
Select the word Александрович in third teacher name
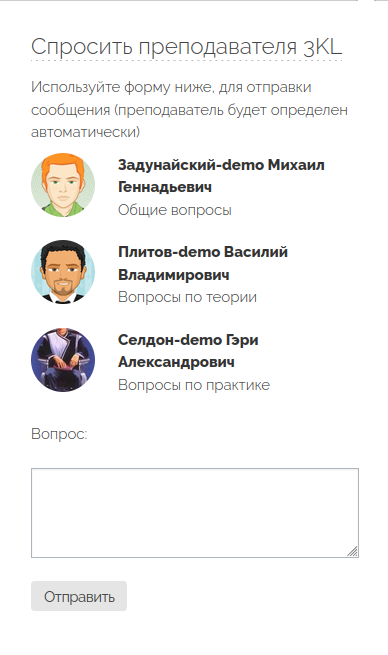click(x=176, y=362)
